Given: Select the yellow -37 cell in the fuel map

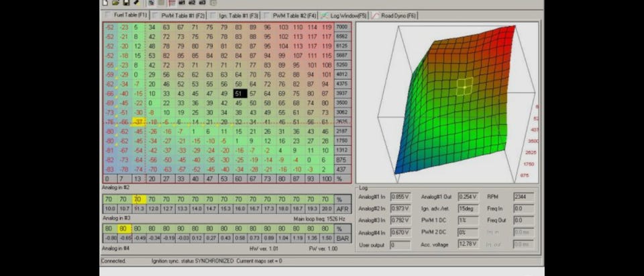Looking at the screenshot, I should coord(138,122).
